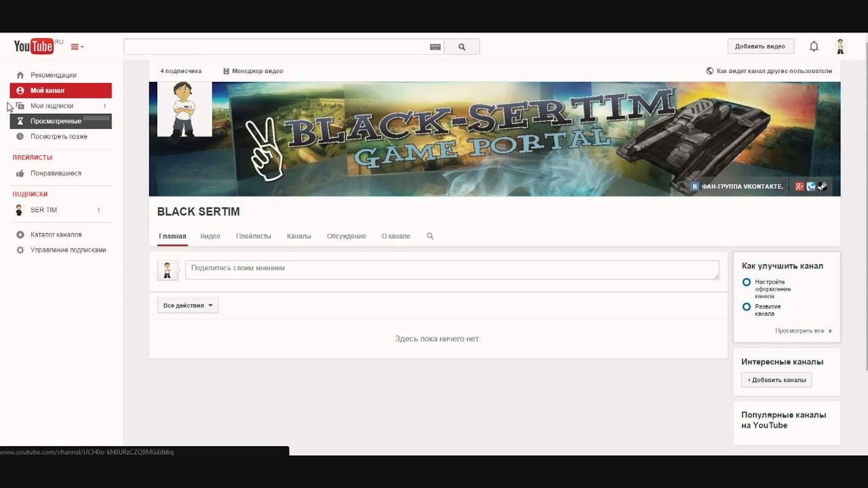Click the ПОДПИСКИ heading
This screenshot has height=488, width=868.
[30, 194]
